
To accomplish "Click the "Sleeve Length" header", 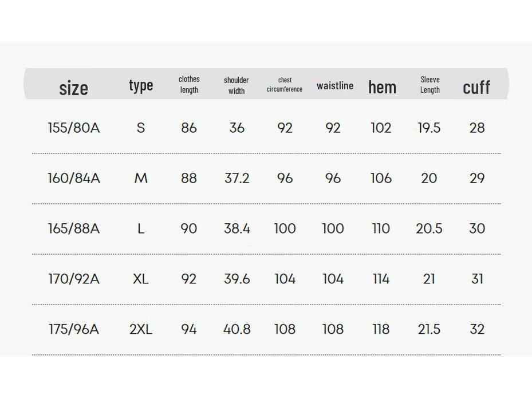I will (429, 85).
